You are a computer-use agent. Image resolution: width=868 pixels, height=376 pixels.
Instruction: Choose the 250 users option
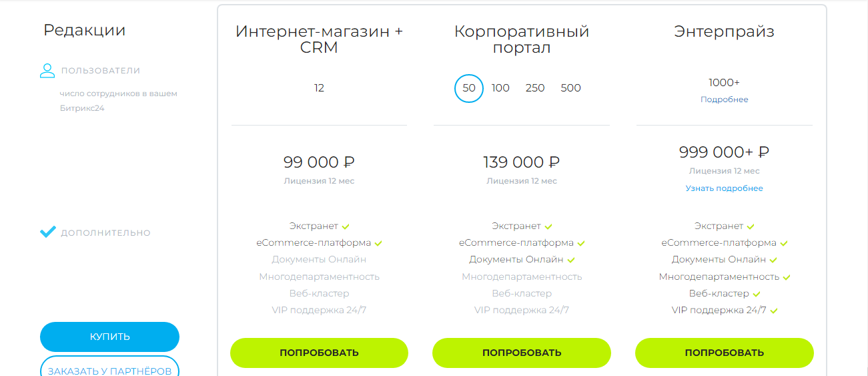point(535,88)
